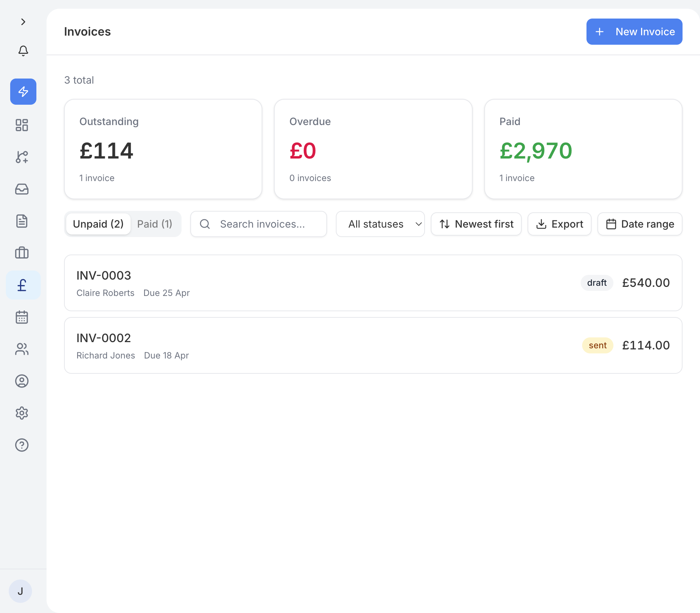Open the lightning quick actions icon
Screen dimensions: 700x613
pyautogui.click(x=23, y=92)
